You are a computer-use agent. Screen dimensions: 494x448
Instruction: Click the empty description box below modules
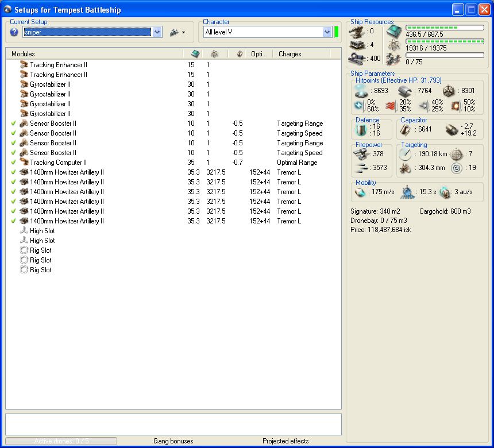(173, 424)
